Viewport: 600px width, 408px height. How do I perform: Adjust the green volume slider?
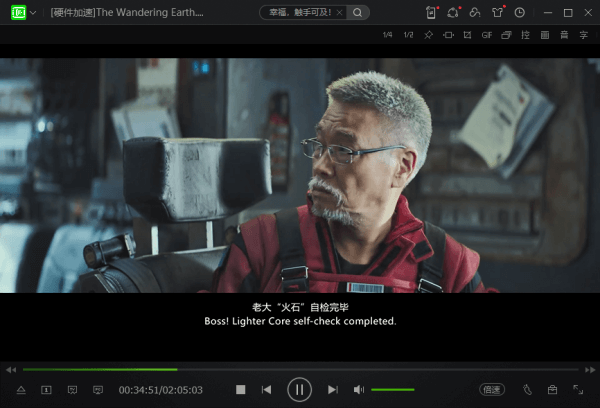pyautogui.click(x=393, y=390)
